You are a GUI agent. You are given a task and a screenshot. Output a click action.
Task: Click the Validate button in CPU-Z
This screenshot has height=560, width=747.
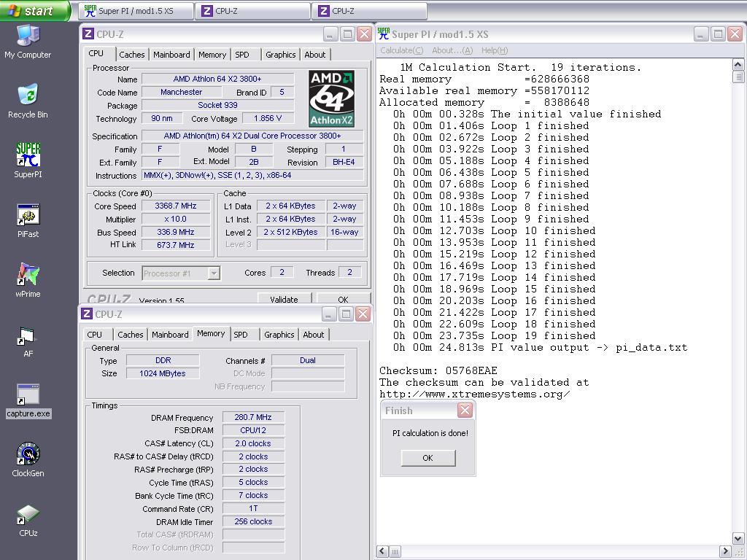pos(284,298)
